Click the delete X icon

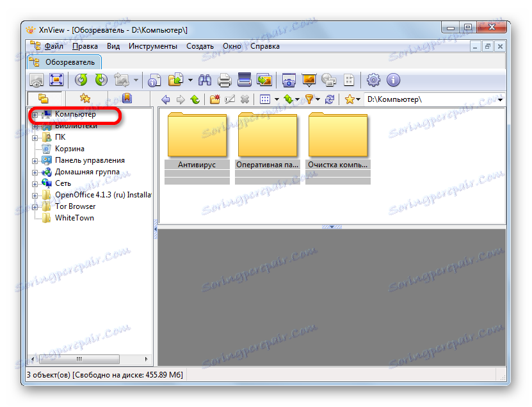pyautogui.click(x=245, y=99)
